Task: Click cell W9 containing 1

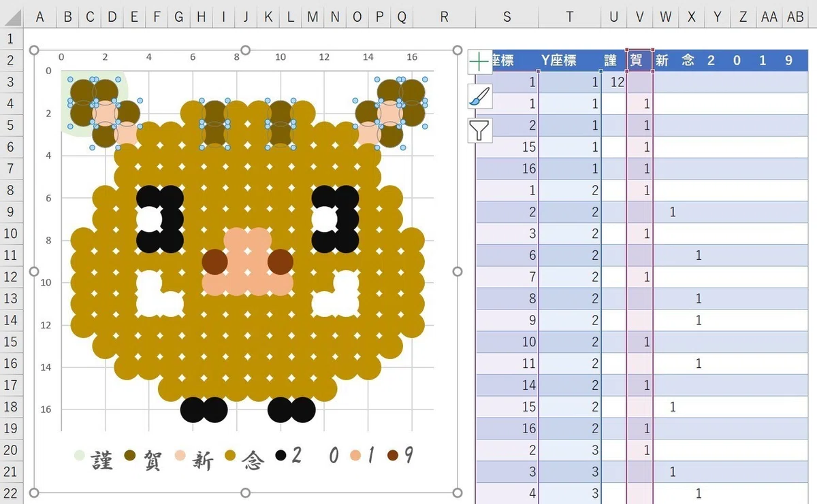Action: pyautogui.click(x=665, y=212)
